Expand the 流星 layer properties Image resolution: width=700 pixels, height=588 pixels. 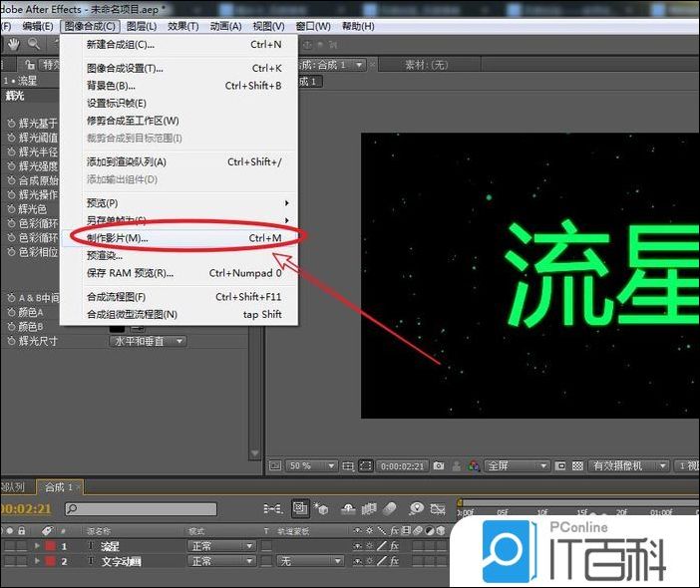(x=38, y=545)
